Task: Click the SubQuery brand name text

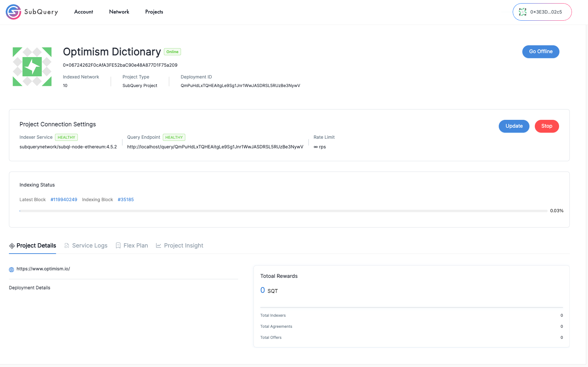Action: click(x=41, y=12)
